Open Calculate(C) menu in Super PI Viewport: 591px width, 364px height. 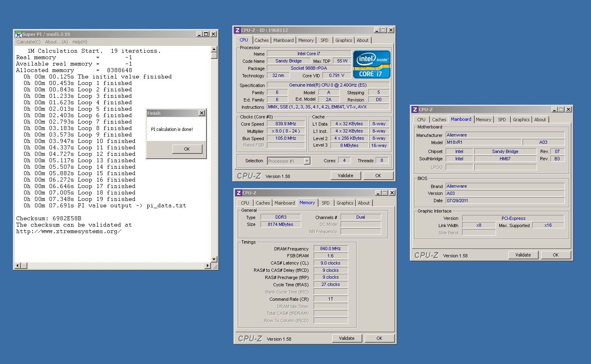29,42
